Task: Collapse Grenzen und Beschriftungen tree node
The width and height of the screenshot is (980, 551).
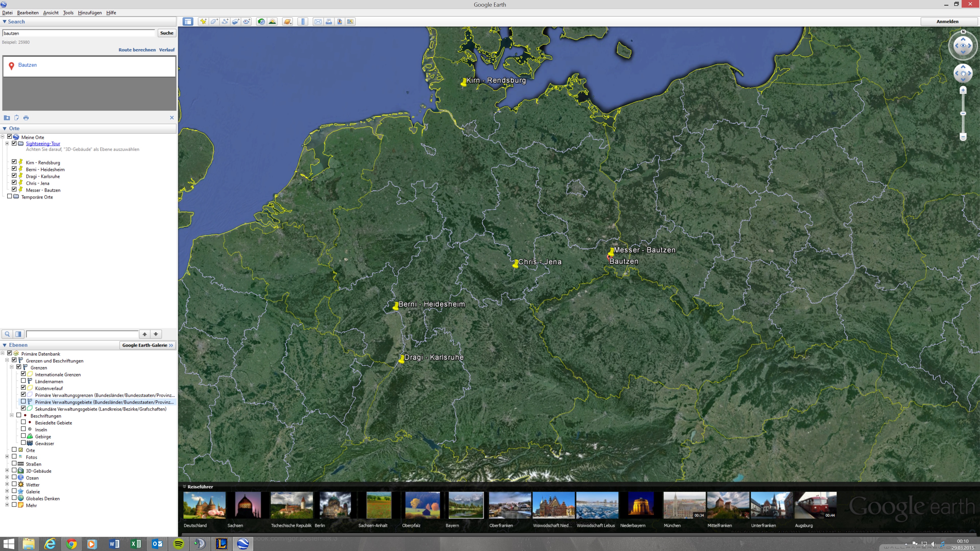Action: pyautogui.click(x=7, y=360)
